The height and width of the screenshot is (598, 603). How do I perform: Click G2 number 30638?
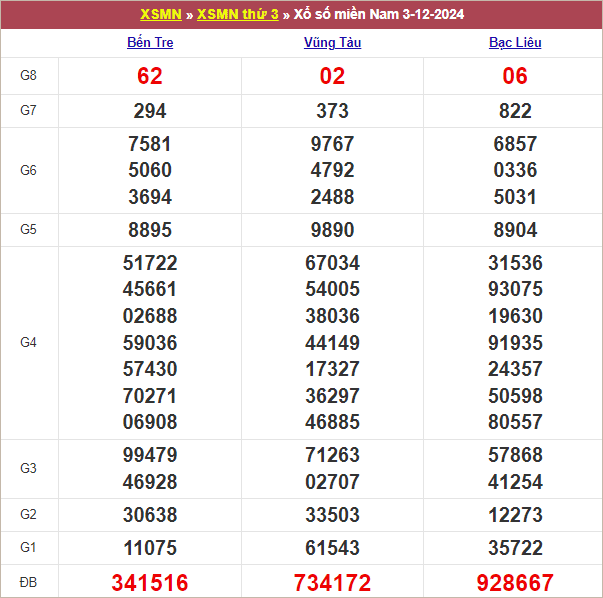(150, 515)
